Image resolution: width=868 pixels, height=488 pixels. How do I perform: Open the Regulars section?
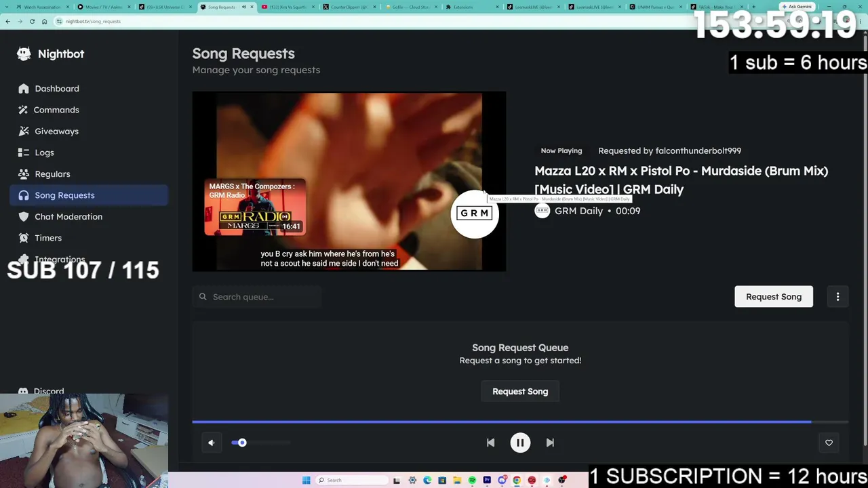[x=89, y=174]
